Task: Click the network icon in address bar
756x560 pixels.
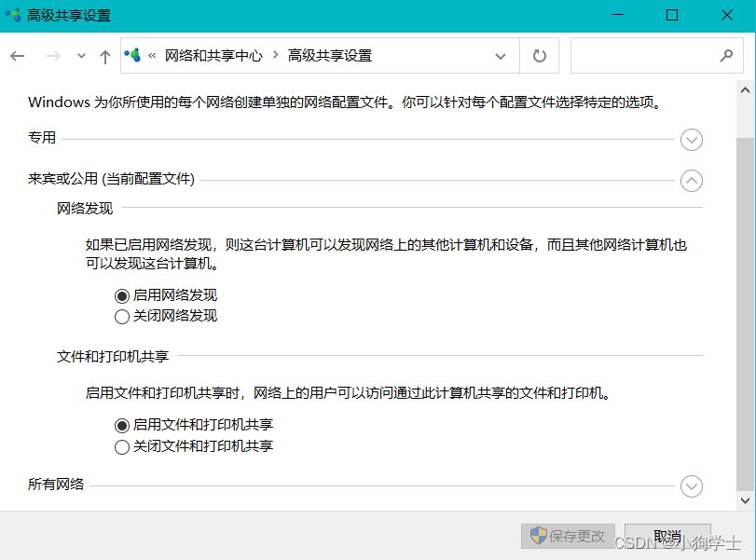Action: (132, 55)
